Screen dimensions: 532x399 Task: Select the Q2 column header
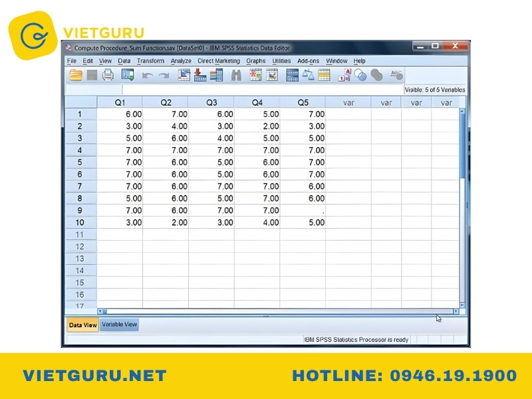coord(166,102)
